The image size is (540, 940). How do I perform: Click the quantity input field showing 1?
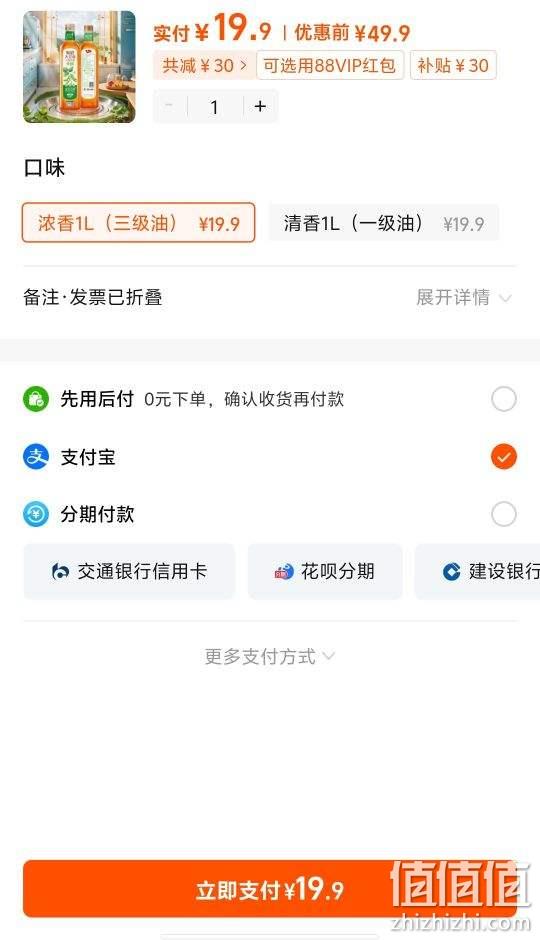[215, 107]
